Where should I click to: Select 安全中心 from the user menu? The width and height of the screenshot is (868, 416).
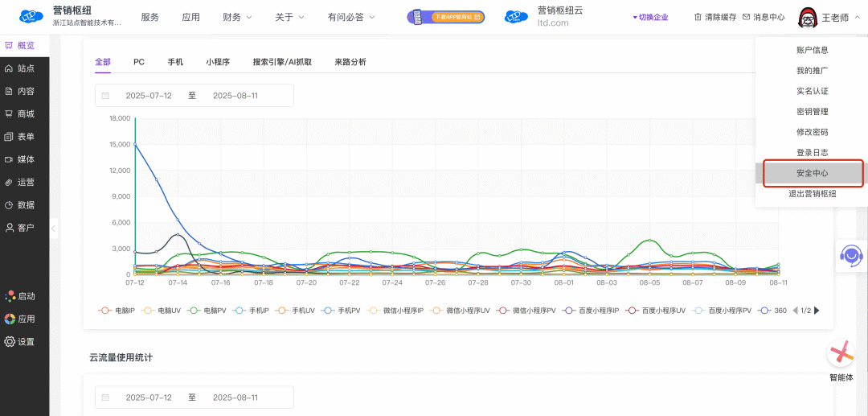[x=812, y=173]
